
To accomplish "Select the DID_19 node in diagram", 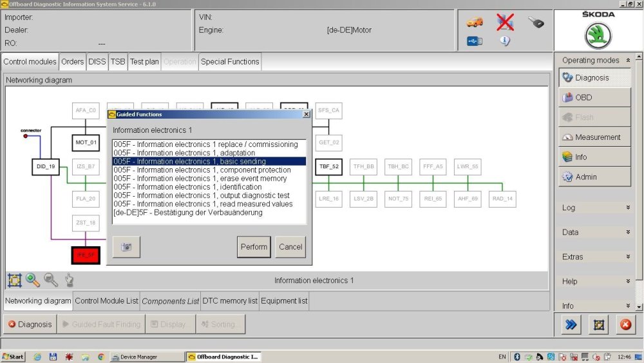I will point(46,166).
